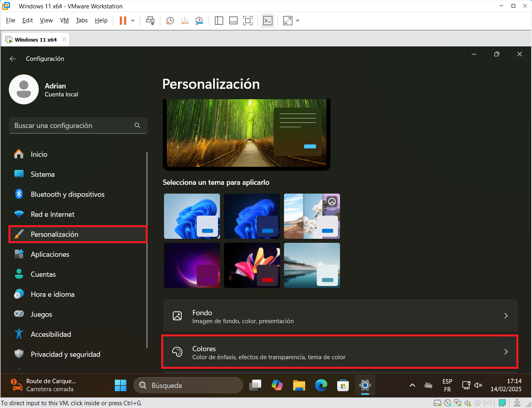532x408 pixels.
Task: Toggle the VMware library sidebar view
Action: pyautogui.click(x=219, y=20)
